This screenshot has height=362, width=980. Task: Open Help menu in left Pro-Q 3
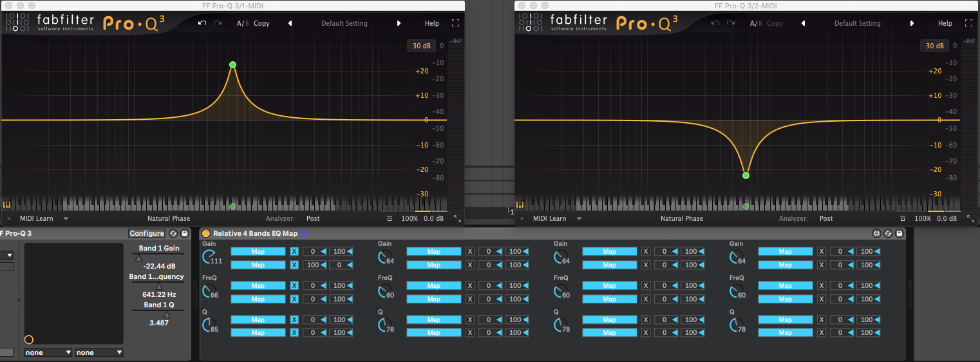[x=431, y=23]
